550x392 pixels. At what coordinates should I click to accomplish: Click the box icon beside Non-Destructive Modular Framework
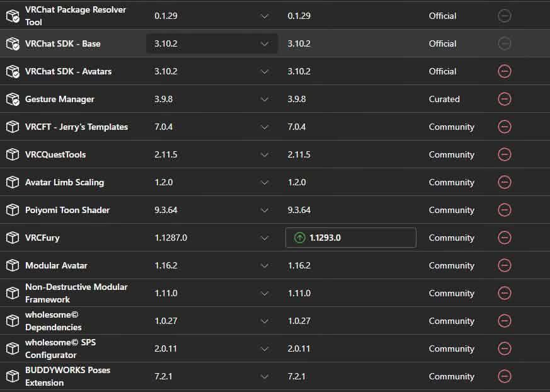tap(13, 293)
